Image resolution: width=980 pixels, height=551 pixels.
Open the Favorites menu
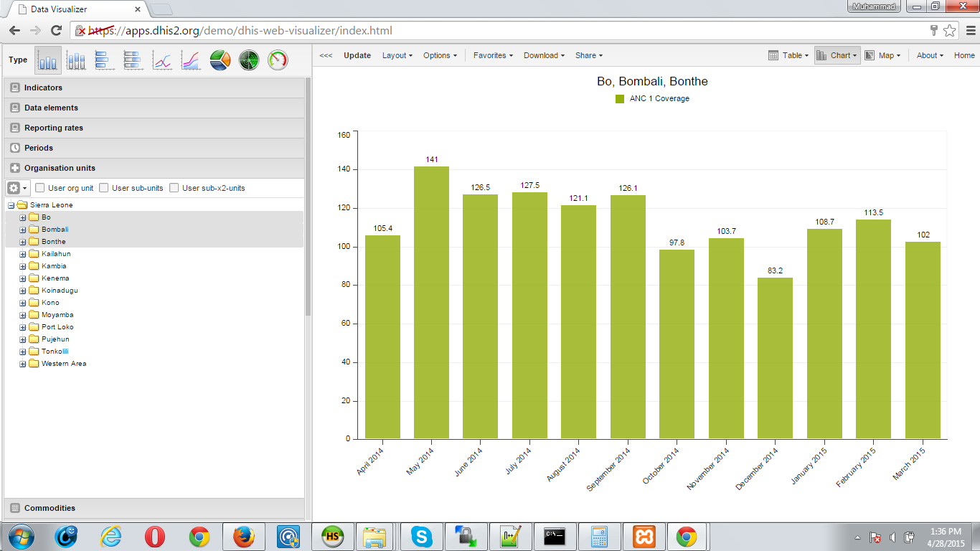[x=492, y=55]
